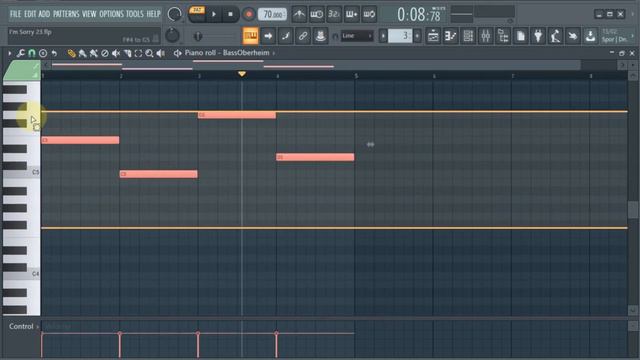Toggle step editing mode icon
640x360 pixels.
point(286,36)
